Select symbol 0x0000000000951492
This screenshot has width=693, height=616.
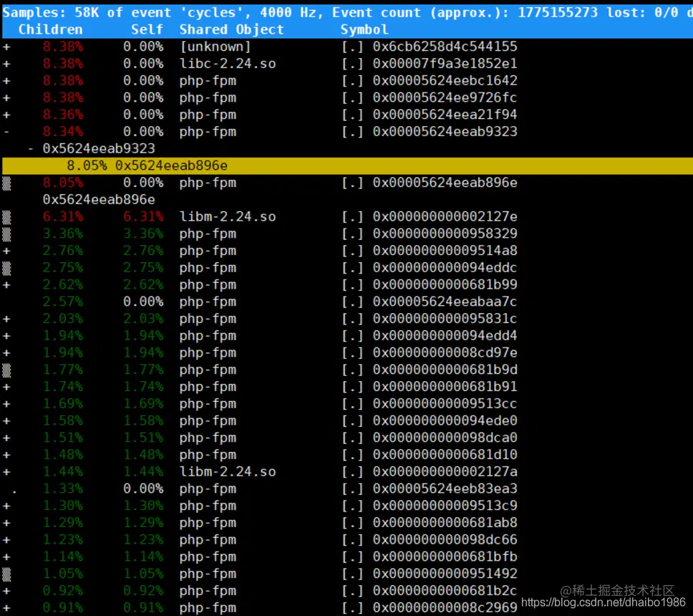[445, 574]
